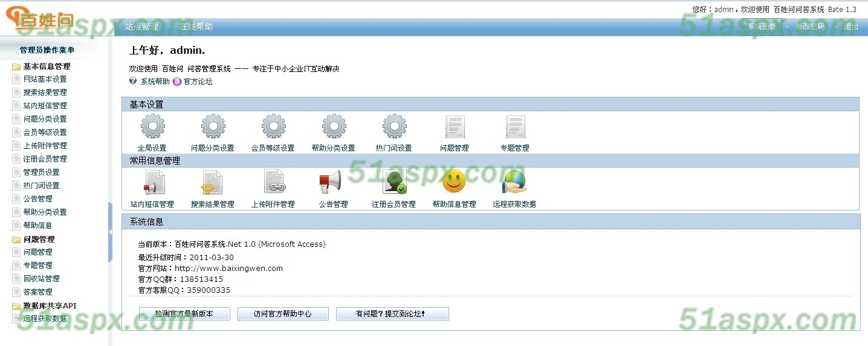The image size is (868, 346).
Task: Open the 官方论坛 link
Action: click(198, 81)
